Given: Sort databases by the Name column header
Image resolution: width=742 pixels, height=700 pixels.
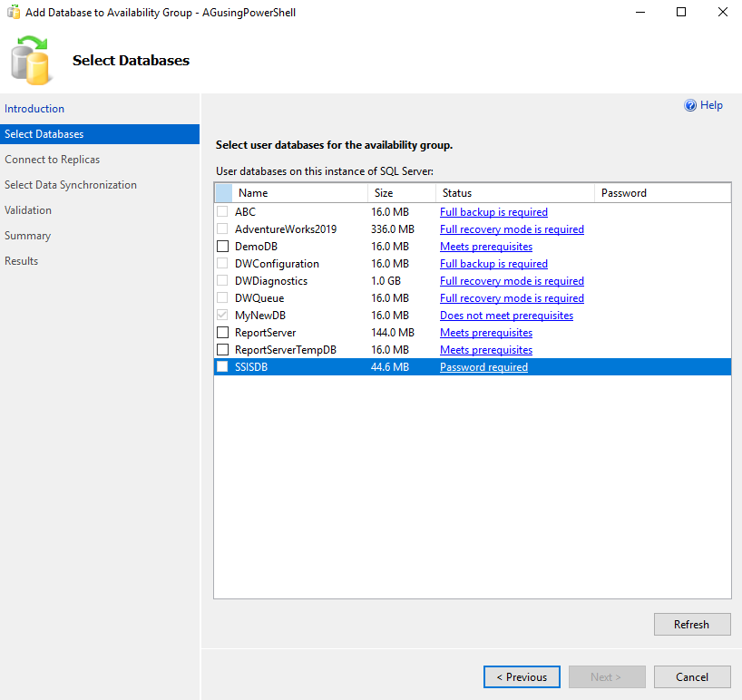Looking at the screenshot, I should point(253,192).
